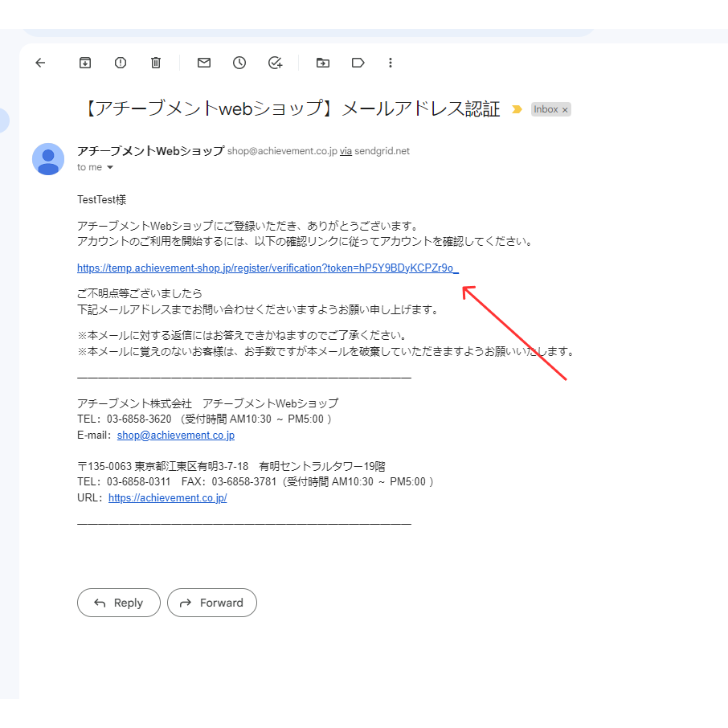Click the greeting TestTest様
Viewport: 728px width, 728px height.
101,199
